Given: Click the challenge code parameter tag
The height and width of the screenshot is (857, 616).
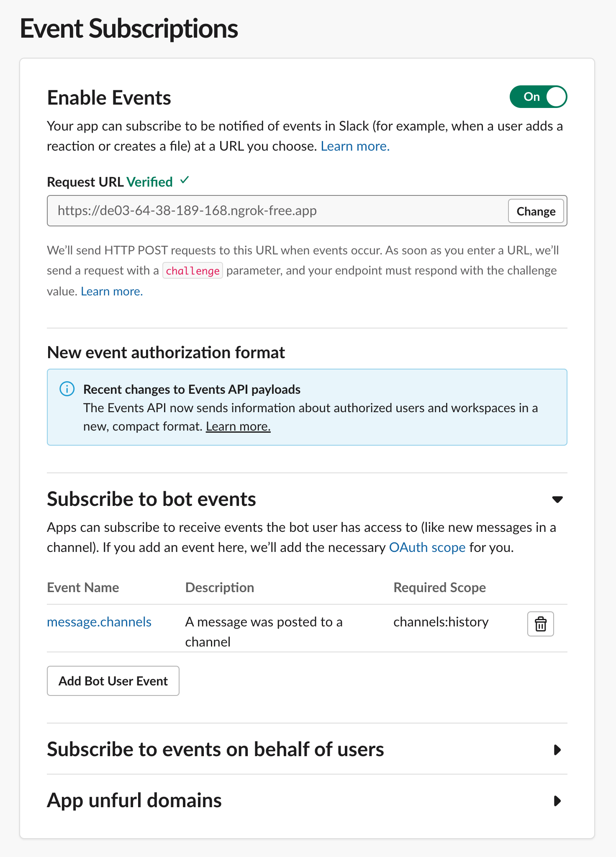Looking at the screenshot, I should pos(192,271).
